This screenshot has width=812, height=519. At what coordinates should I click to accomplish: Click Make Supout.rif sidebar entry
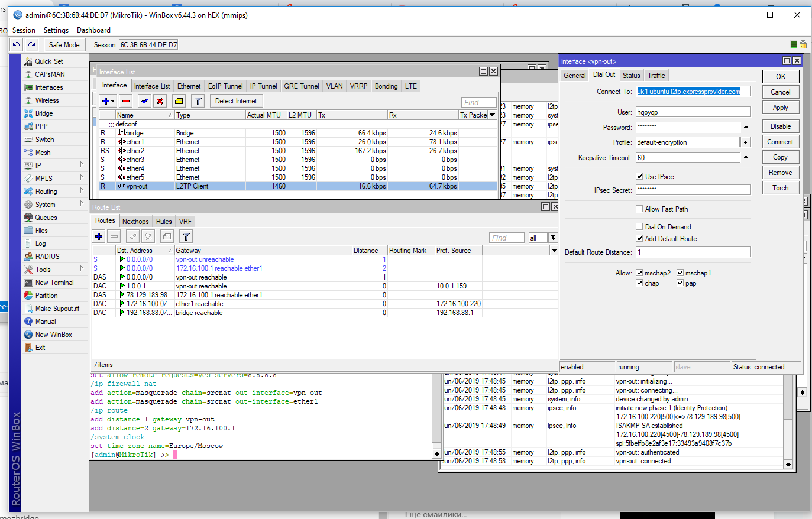(57, 309)
